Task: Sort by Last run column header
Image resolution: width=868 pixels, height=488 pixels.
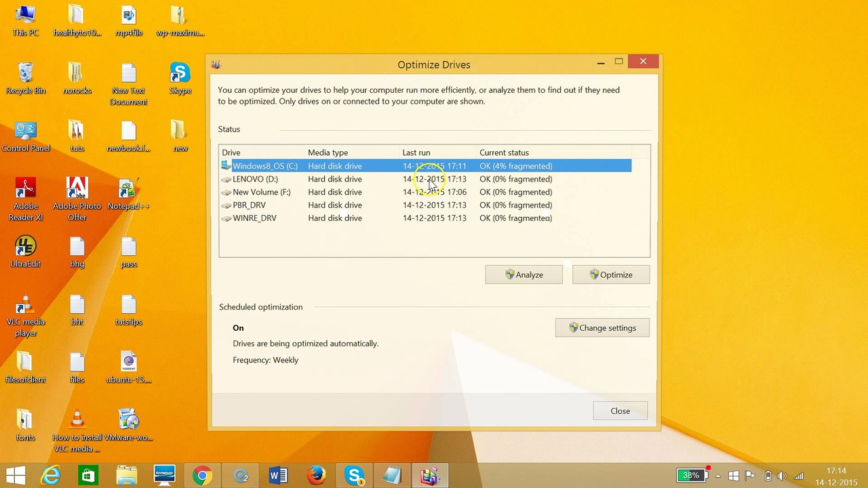Action: coord(438,152)
